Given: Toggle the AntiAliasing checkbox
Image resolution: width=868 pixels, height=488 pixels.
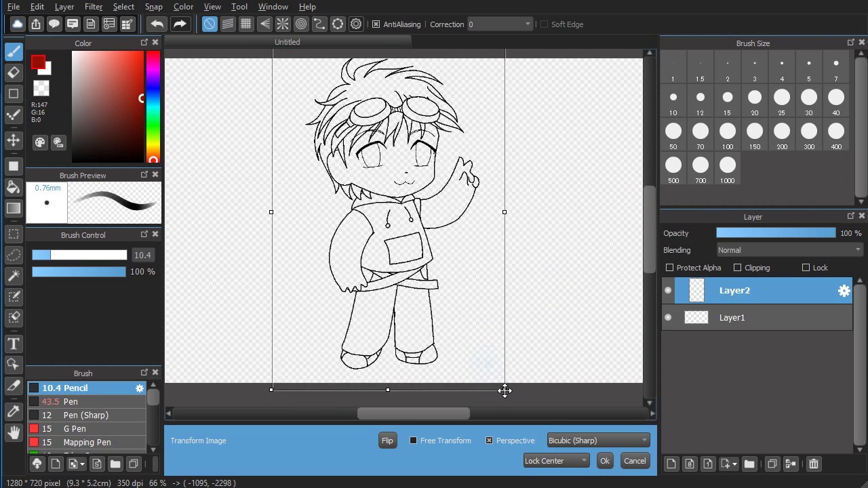Looking at the screenshot, I should click(x=376, y=24).
